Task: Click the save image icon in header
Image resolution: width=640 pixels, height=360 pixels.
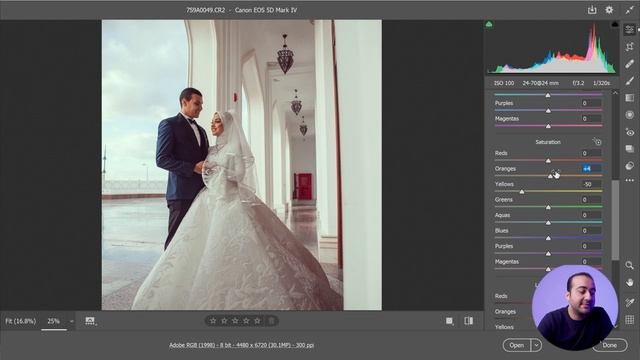Action: (x=592, y=10)
